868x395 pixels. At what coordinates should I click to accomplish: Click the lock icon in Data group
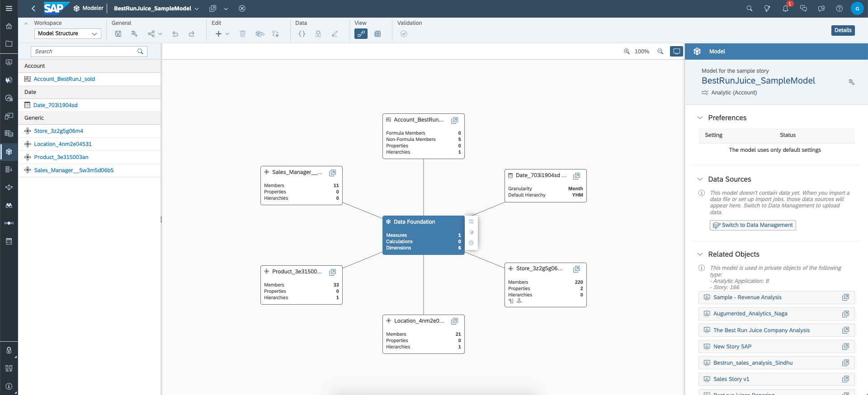[x=318, y=34]
